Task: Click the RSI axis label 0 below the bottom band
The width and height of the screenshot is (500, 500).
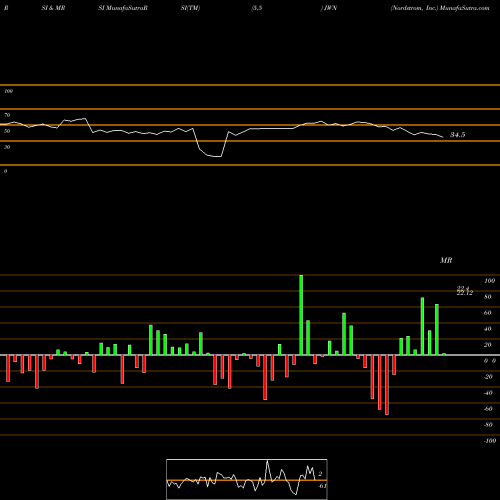Action: click(5, 171)
